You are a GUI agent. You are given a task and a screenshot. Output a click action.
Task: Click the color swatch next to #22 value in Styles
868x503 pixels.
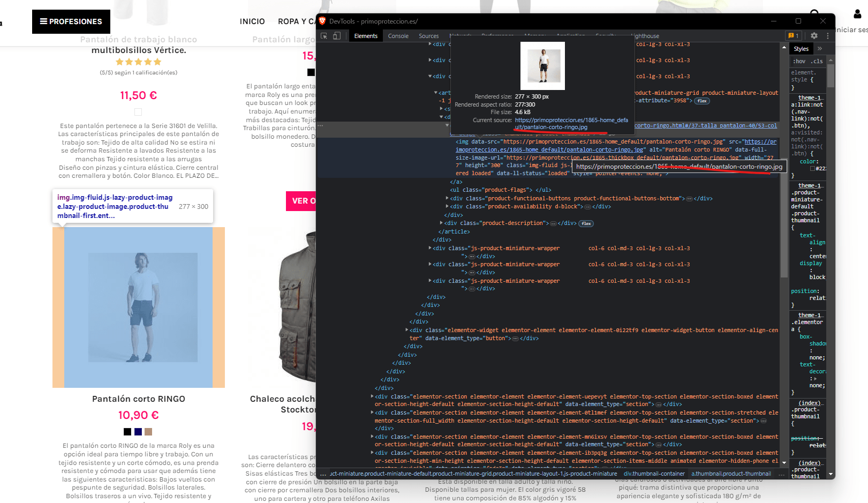(812, 169)
